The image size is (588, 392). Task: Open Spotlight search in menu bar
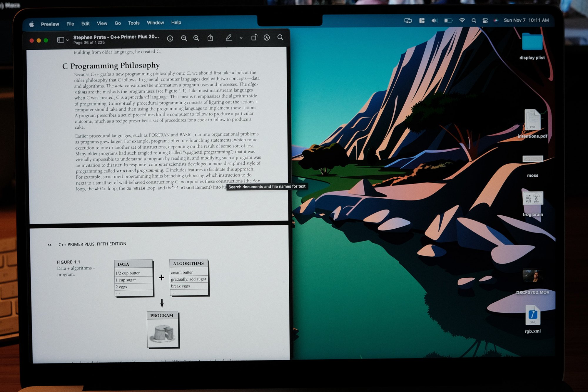pos(474,21)
